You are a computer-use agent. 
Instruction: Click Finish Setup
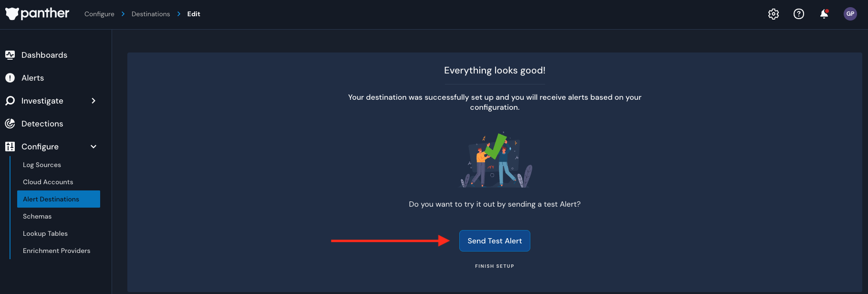click(x=495, y=266)
